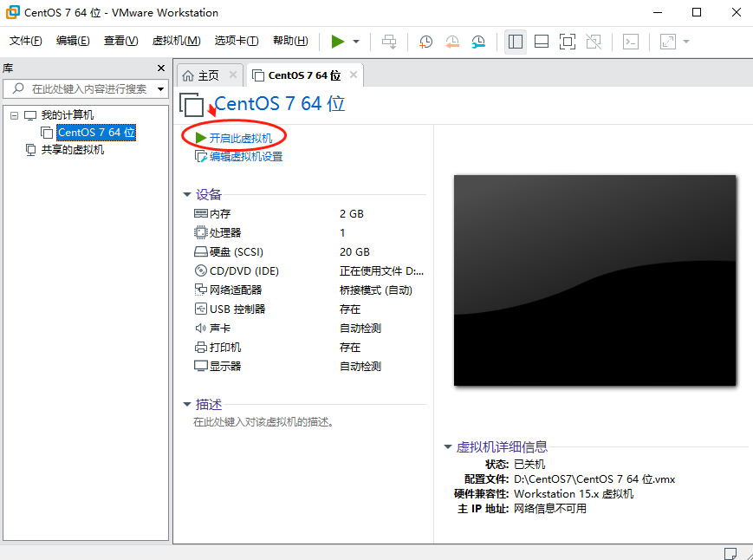Click the 显示器 display icon
Screen dimensions: 753x560
pos(200,366)
